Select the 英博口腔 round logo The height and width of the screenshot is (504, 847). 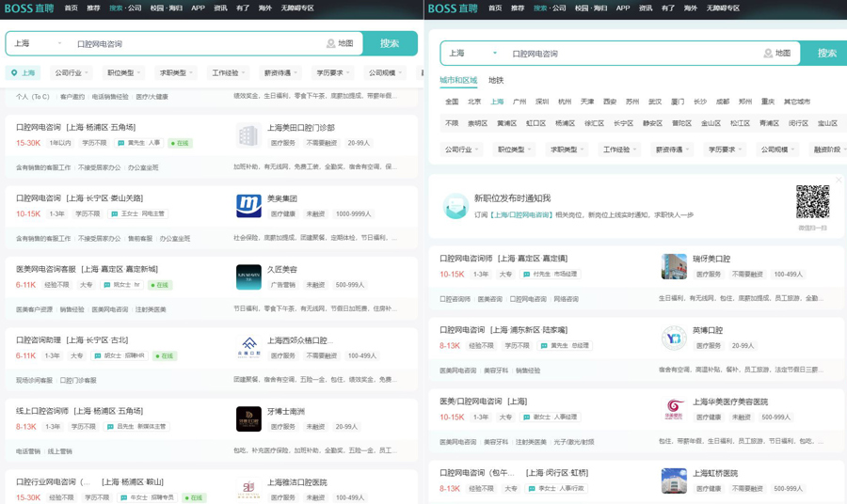point(674,339)
